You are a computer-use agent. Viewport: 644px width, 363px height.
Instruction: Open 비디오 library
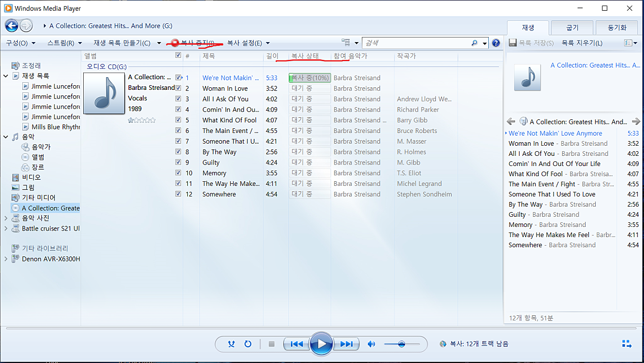31,177
